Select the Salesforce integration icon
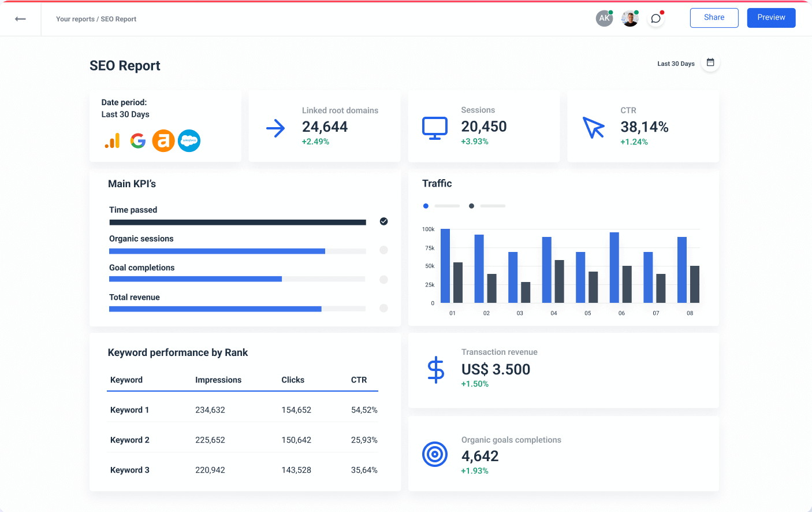The image size is (812, 512). point(189,140)
